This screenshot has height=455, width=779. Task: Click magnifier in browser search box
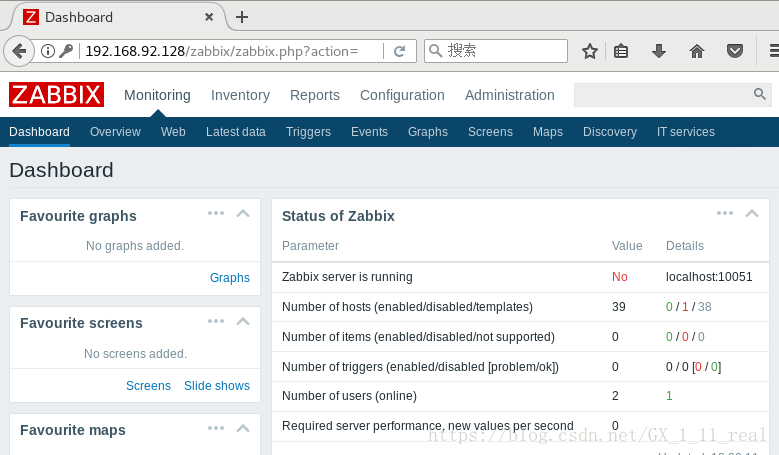click(x=435, y=51)
